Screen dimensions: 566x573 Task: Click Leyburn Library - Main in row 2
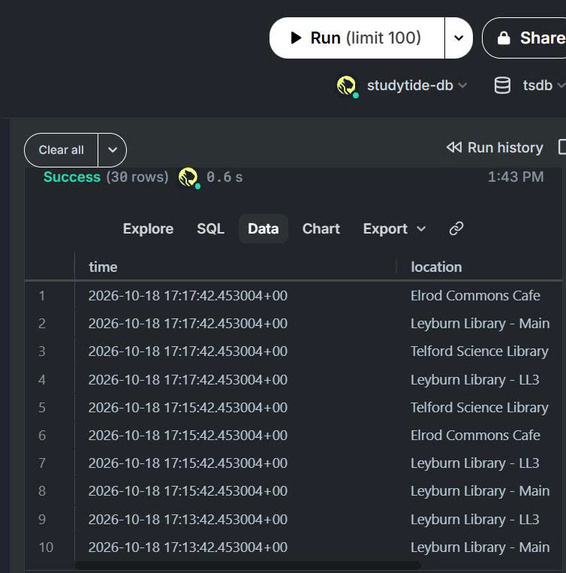pyautogui.click(x=480, y=323)
